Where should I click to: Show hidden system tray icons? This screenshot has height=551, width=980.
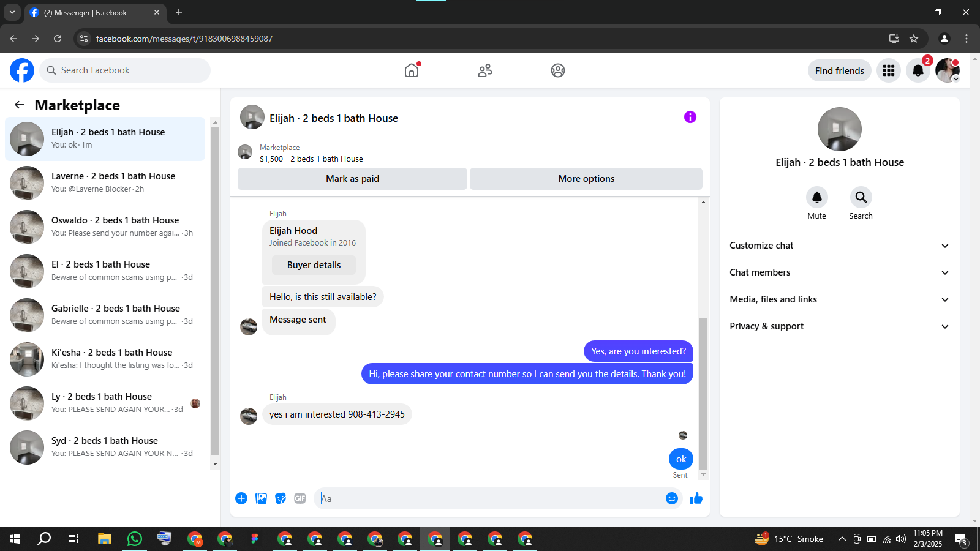click(842, 539)
